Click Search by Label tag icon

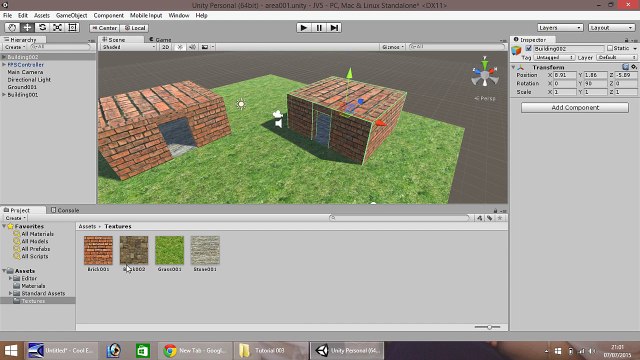point(490,218)
